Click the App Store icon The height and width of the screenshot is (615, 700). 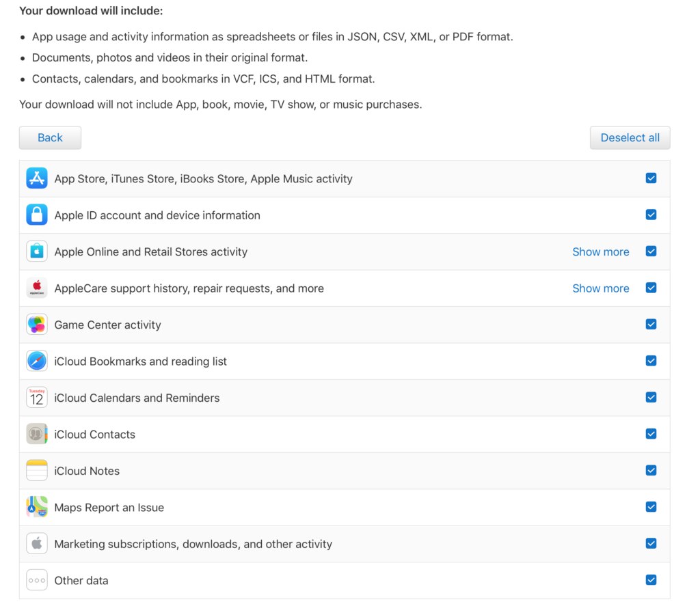37,178
